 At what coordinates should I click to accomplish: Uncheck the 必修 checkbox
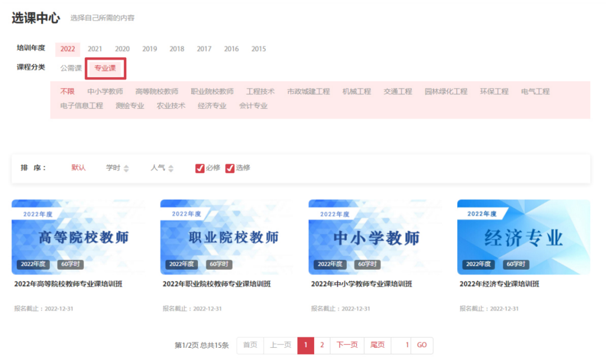(x=200, y=168)
